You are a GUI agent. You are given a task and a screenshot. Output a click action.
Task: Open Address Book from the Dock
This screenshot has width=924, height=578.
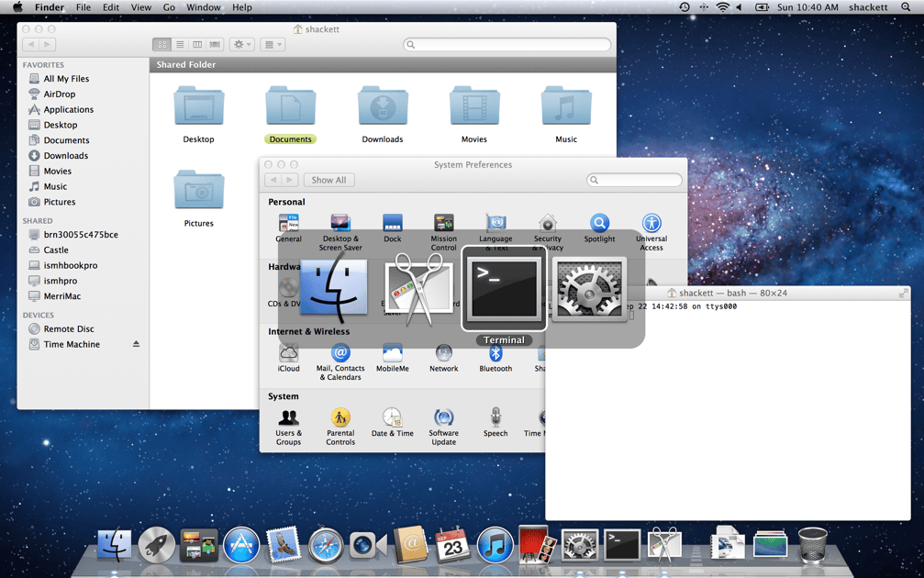coord(410,545)
